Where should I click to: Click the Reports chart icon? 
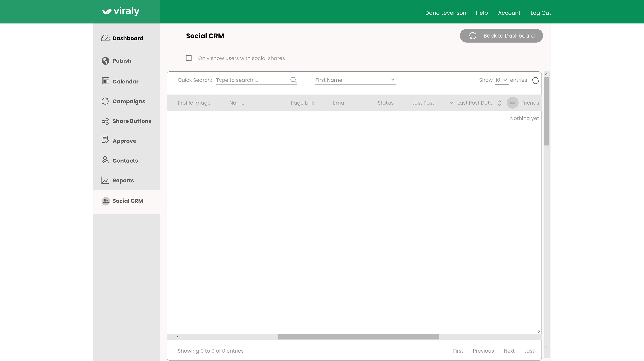(x=105, y=180)
